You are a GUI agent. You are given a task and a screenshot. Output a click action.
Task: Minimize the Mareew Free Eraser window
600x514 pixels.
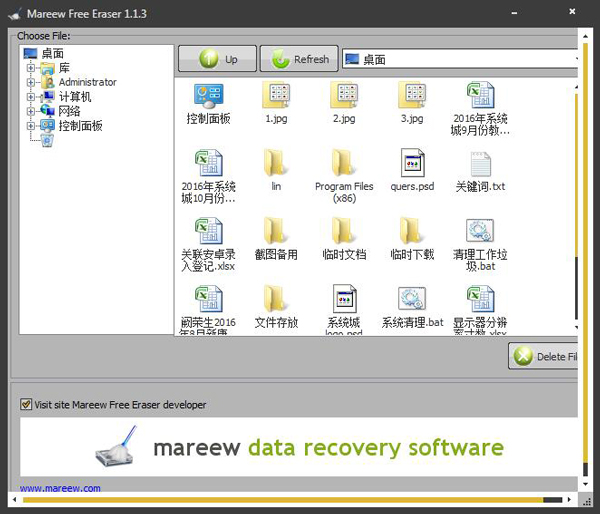click(514, 13)
